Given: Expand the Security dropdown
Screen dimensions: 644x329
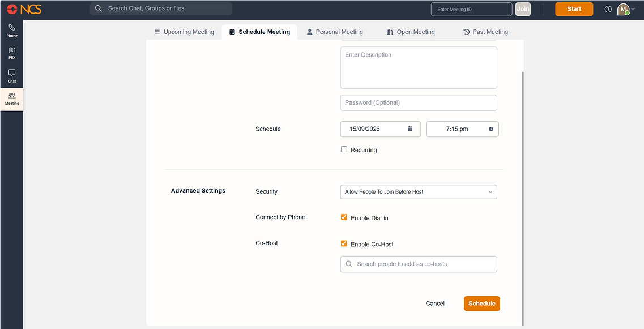Looking at the screenshot, I should (x=419, y=192).
